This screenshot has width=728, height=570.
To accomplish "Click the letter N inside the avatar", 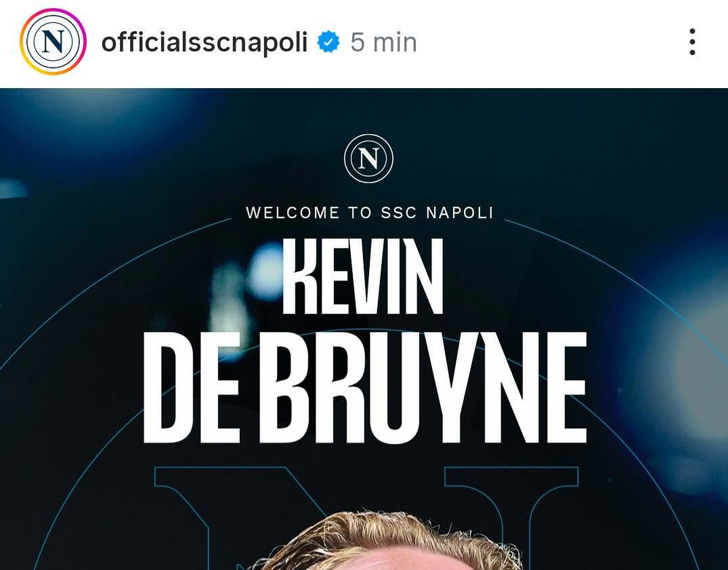I will tap(53, 42).
